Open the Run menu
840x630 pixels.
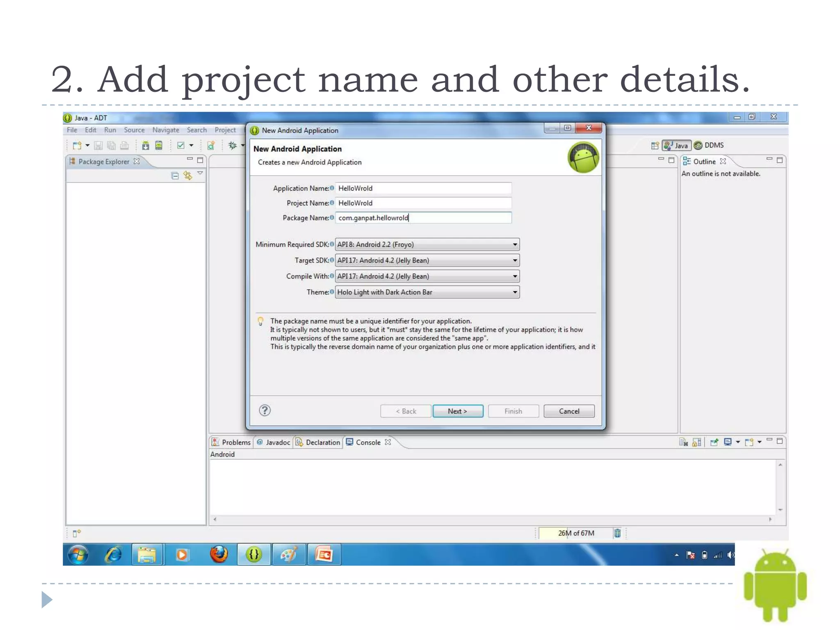point(110,130)
